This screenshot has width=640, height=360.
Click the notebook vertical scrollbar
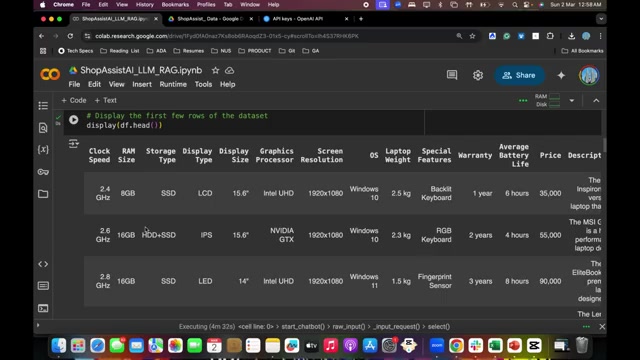pos(604,144)
